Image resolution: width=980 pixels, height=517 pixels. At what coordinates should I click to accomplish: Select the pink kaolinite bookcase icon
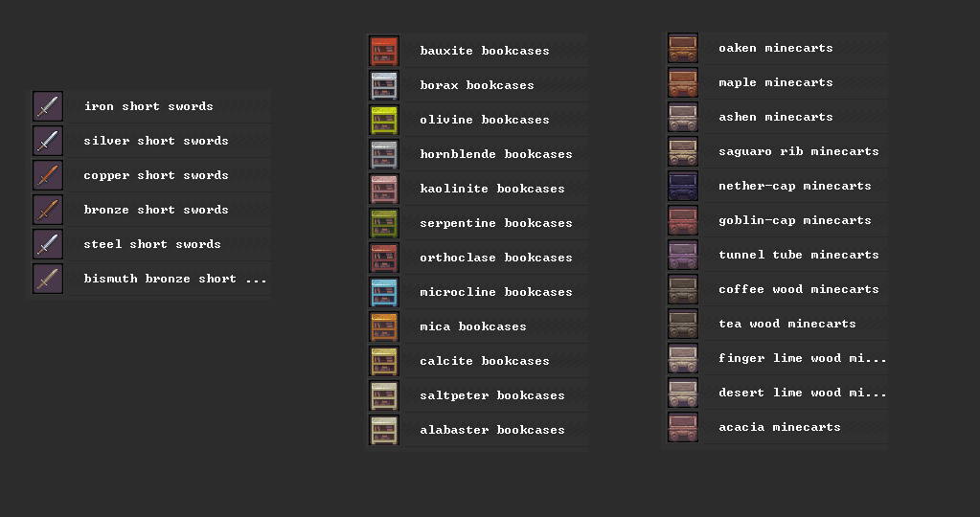[384, 188]
